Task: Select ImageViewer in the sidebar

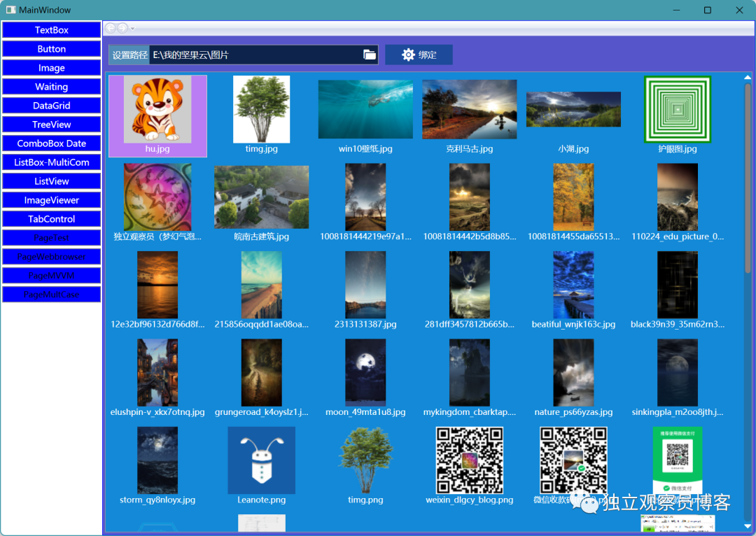Action: coord(52,200)
